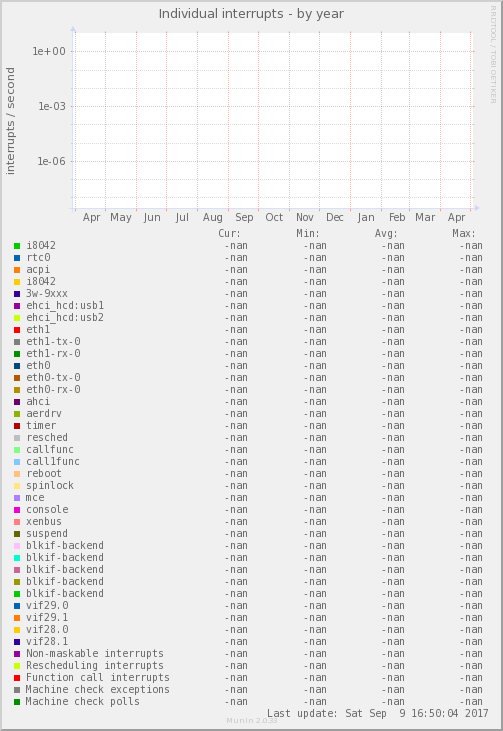
Task: Click the acpi orange legend swatch
Action: click(17, 270)
